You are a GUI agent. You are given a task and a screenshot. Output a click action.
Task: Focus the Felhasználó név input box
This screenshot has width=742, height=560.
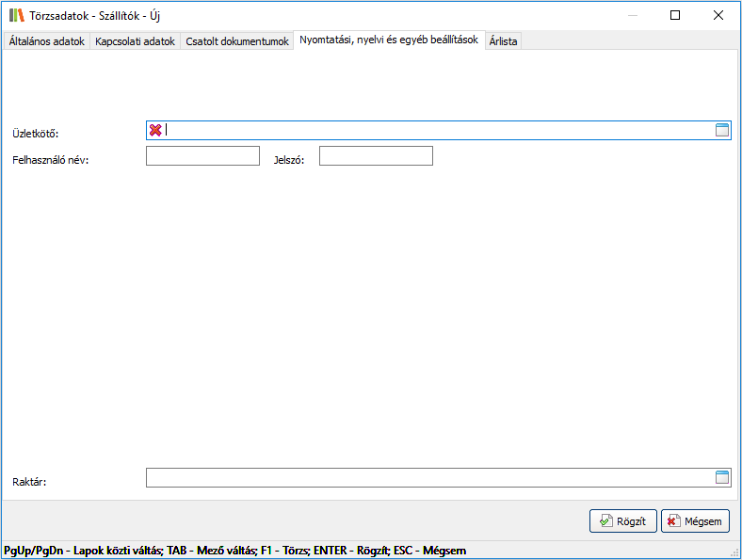click(202, 156)
